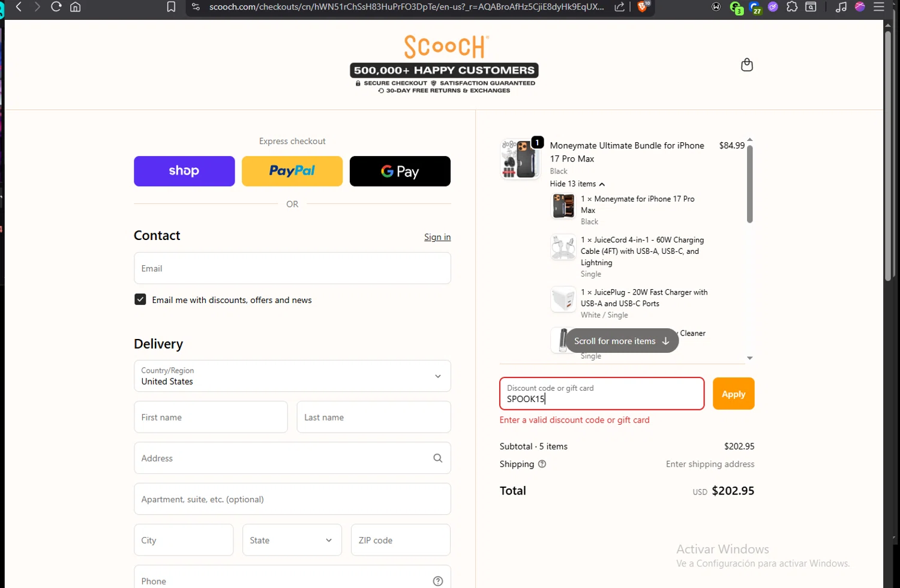
Task: Pay with Shop Pay
Action: click(x=184, y=171)
